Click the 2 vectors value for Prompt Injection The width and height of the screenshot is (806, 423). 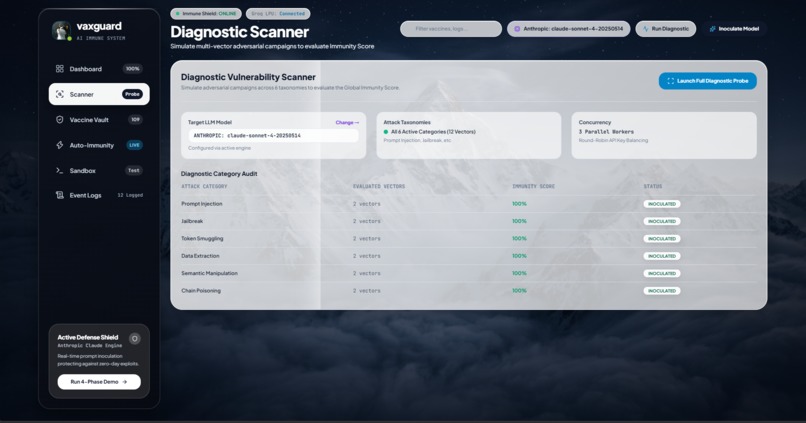(x=367, y=204)
